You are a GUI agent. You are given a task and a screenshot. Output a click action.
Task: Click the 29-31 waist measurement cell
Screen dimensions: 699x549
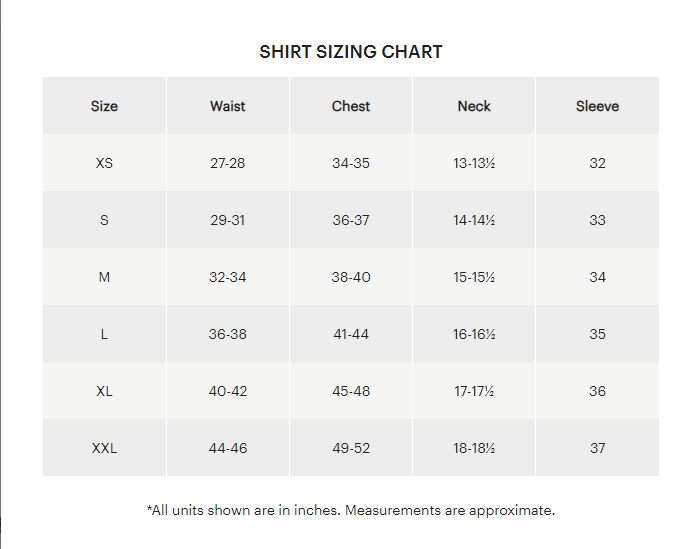[x=227, y=220]
